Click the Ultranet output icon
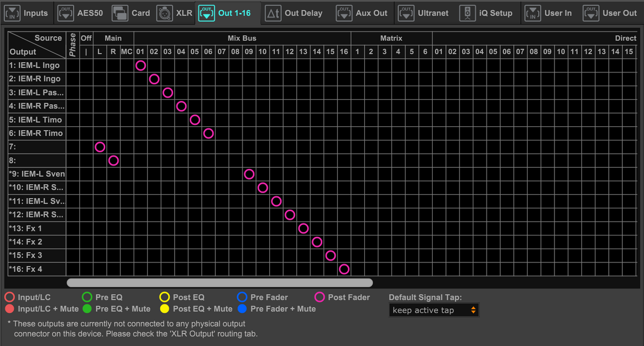This screenshot has height=346, width=644. pos(406,13)
